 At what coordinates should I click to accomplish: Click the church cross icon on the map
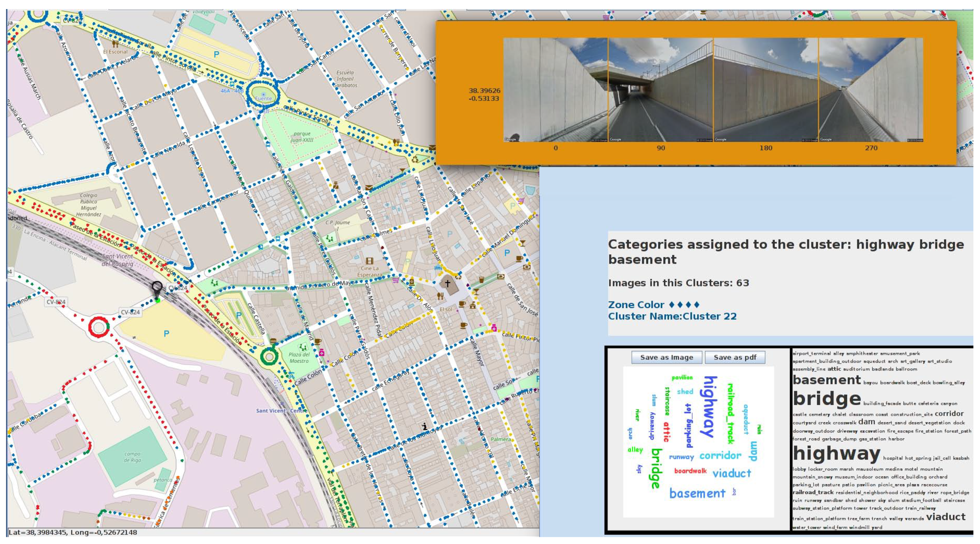tap(448, 284)
